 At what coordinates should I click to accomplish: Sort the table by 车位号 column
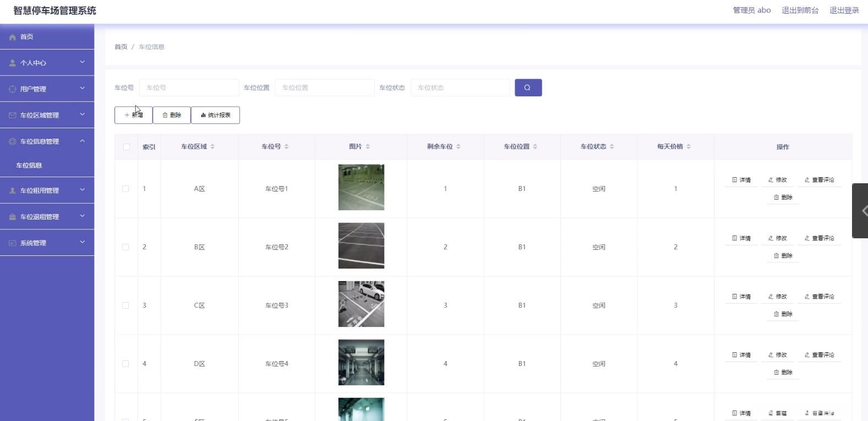coord(286,146)
